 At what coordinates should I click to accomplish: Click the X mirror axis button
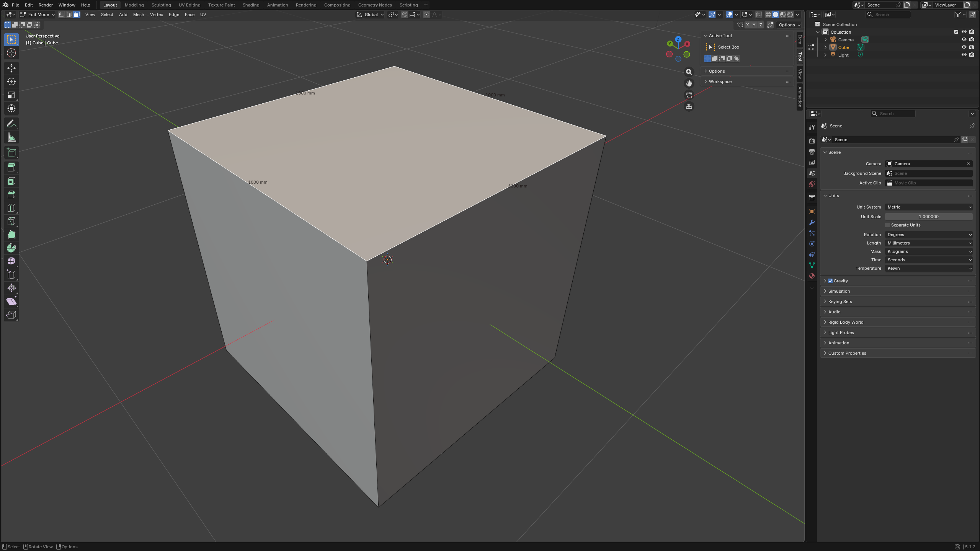click(x=747, y=25)
